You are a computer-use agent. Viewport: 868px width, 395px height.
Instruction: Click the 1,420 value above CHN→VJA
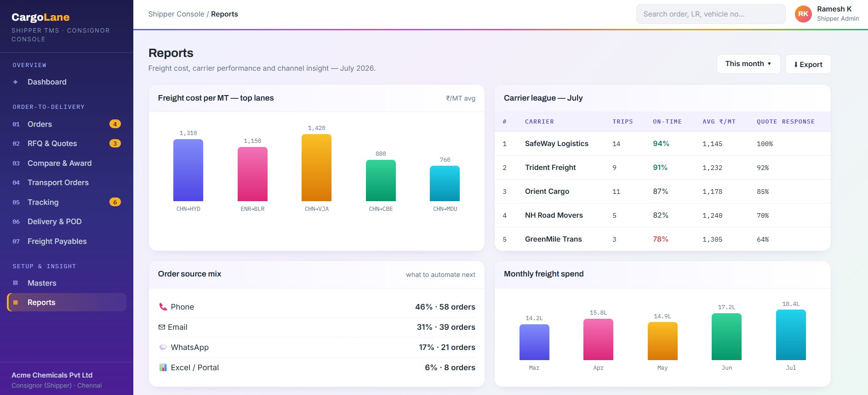[316, 128]
